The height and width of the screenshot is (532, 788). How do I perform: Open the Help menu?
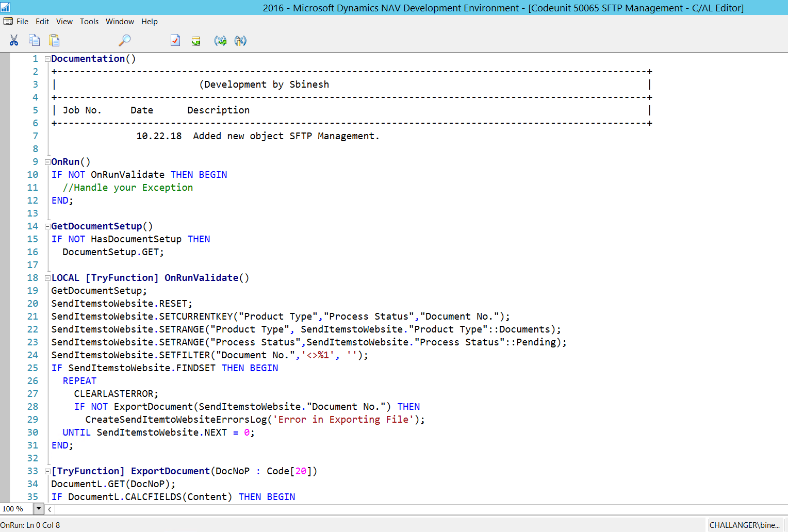[x=150, y=21]
